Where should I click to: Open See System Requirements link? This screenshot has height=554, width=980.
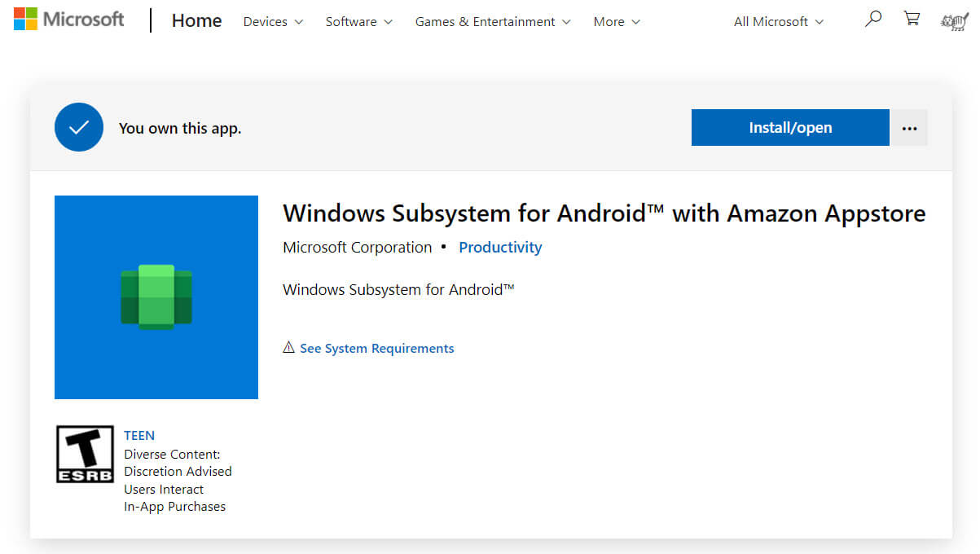point(377,349)
